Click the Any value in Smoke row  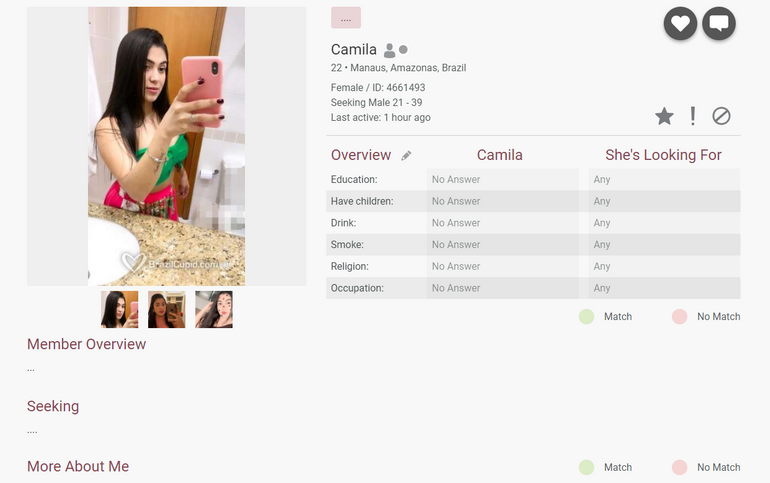pyautogui.click(x=602, y=244)
